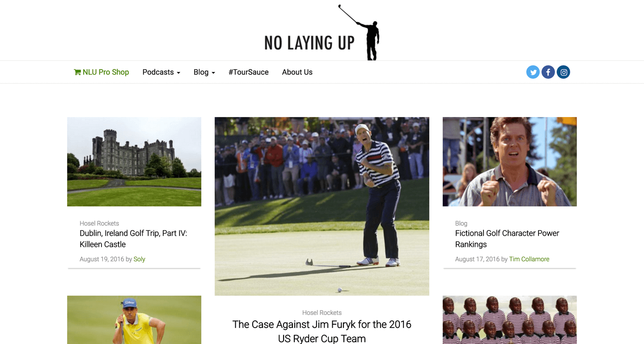
Task: Click the castle photo thumbnail
Action: (134, 162)
